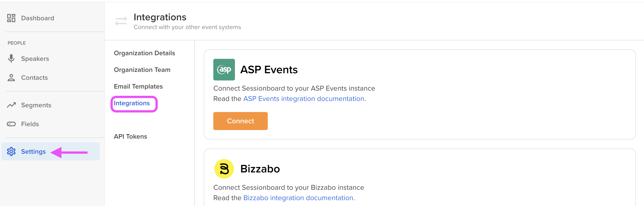Open Organization Details settings
The height and width of the screenshot is (206, 644).
coord(144,53)
